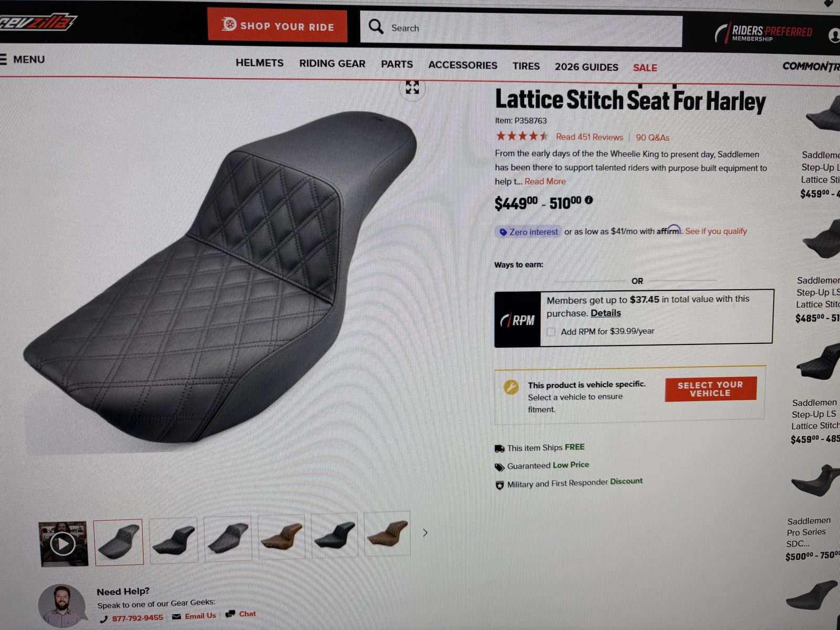Open the SALE menu item
Viewport: 840px width, 630px height.
tap(645, 68)
